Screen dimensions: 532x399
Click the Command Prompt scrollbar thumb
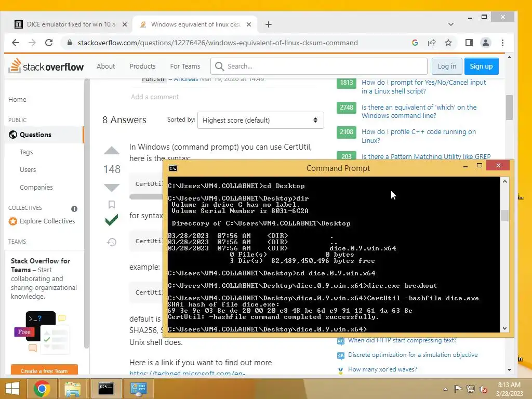click(504, 216)
